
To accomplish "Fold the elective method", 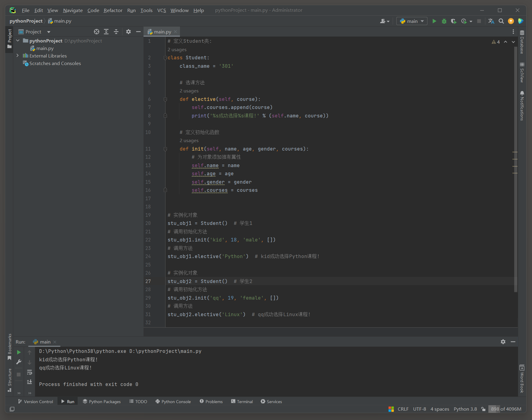I will pyautogui.click(x=165, y=99).
